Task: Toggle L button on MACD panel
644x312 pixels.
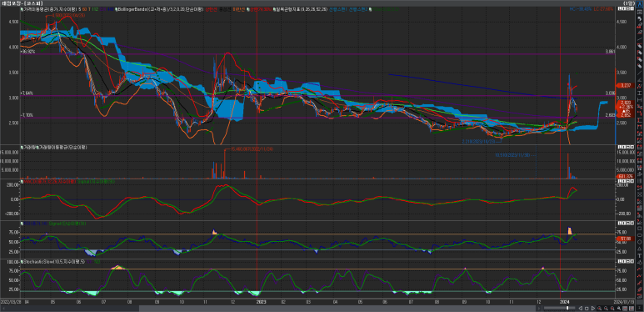Action: pyautogui.click(x=620, y=181)
